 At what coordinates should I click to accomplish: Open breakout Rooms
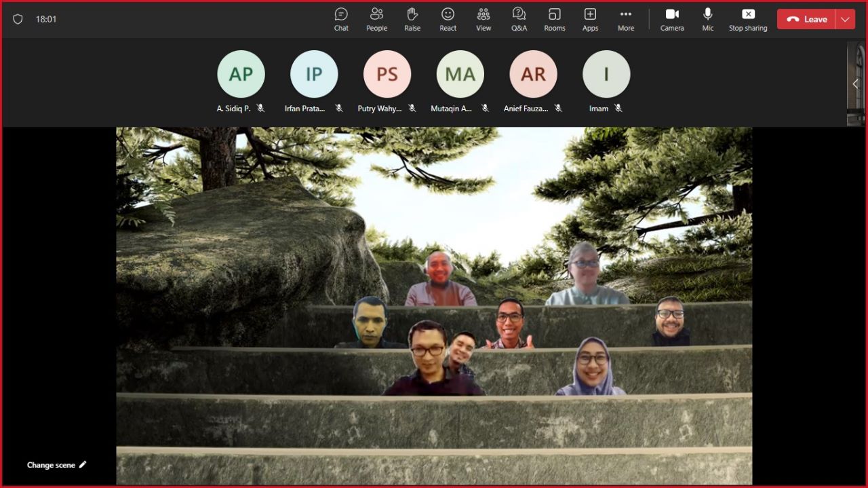[555, 19]
